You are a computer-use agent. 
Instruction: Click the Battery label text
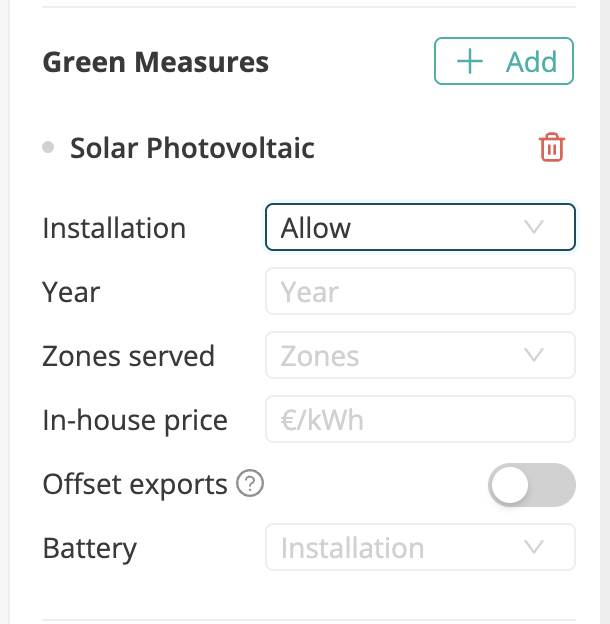point(90,548)
